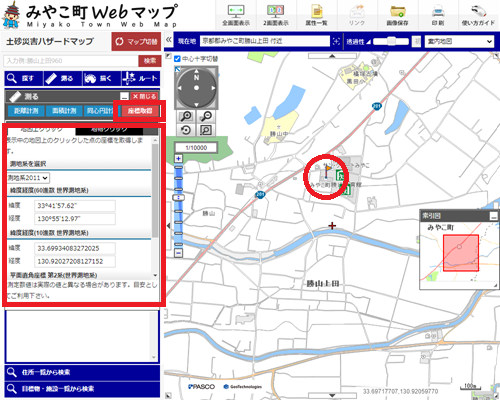Viewport: 500px width, 400px height.
Task: Click the address search input field
Action: (x=71, y=61)
